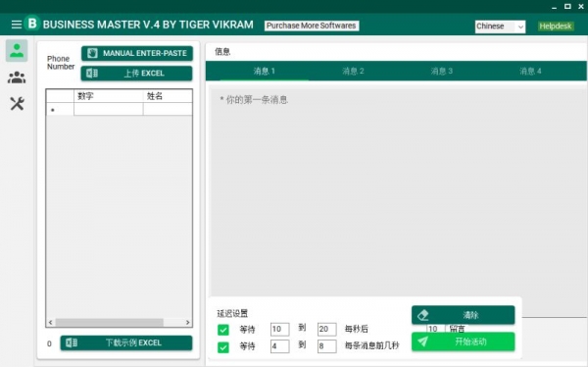The width and height of the screenshot is (588, 367).
Task: Open Purchase More Softwares link
Action: click(312, 26)
